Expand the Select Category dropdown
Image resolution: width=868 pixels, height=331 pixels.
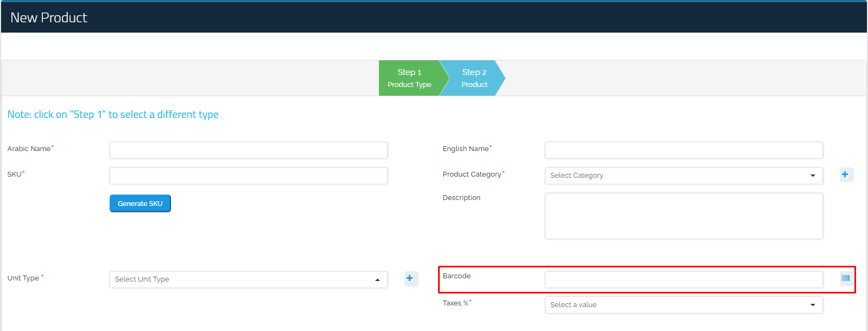point(683,176)
